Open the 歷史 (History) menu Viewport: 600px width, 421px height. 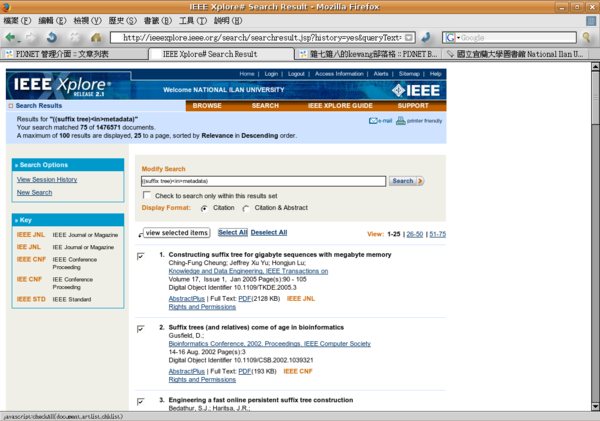coord(122,21)
